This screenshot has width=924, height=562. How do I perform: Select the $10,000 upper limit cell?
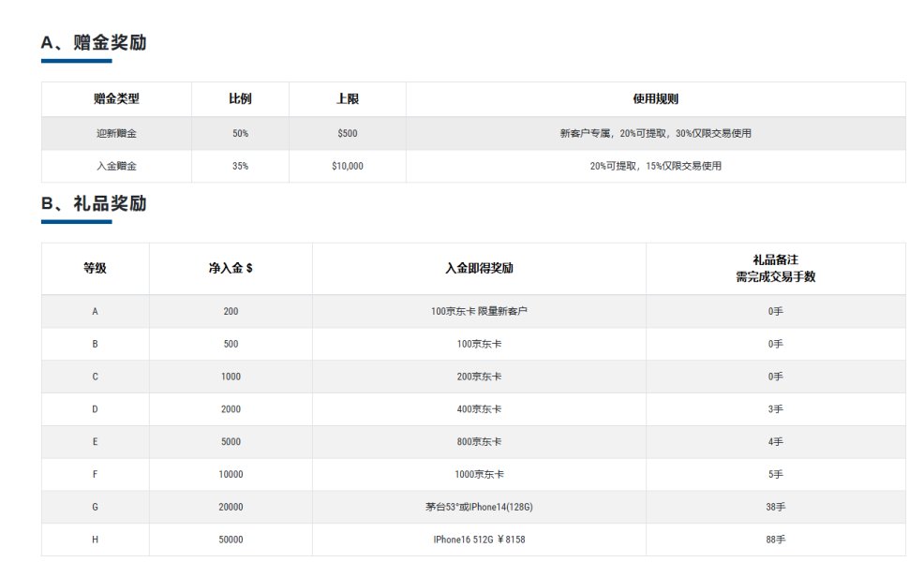347,166
